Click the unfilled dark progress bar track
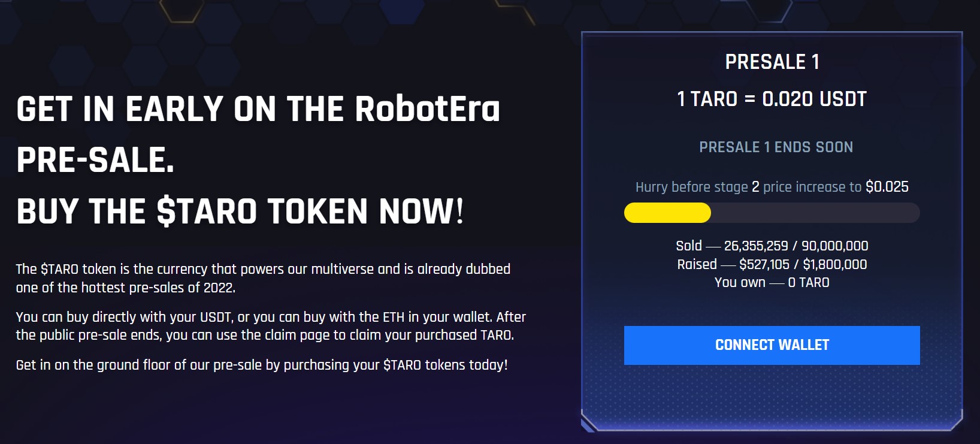The image size is (980, 444). [815, 213]
